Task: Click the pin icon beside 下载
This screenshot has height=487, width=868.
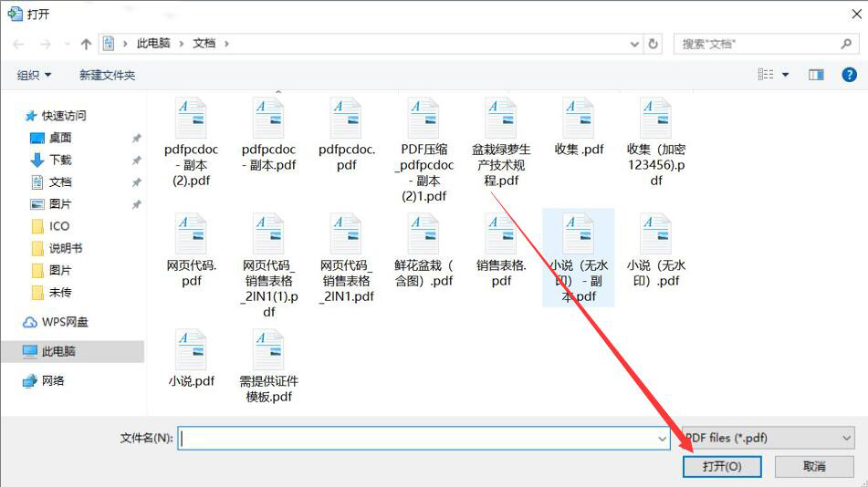Action: click(136, 161)
